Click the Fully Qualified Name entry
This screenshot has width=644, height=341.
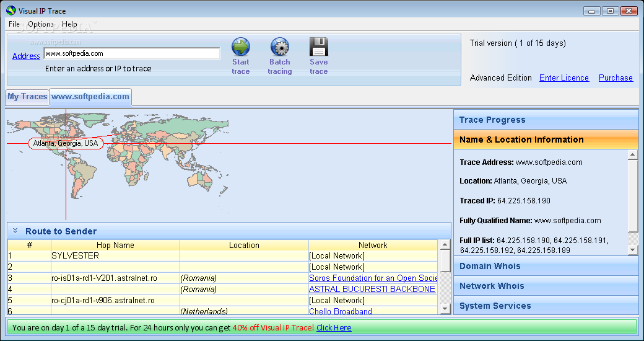[x=530, y=221]
